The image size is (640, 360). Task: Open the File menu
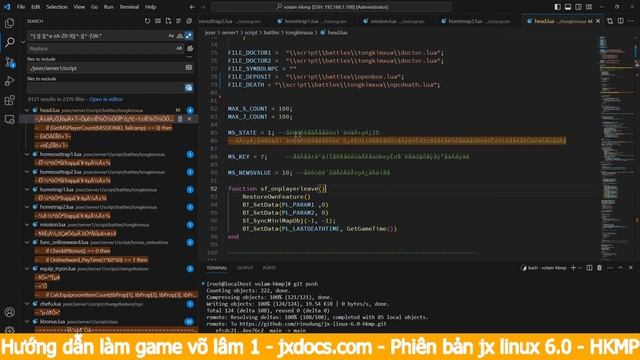click(x=21, y=7)
